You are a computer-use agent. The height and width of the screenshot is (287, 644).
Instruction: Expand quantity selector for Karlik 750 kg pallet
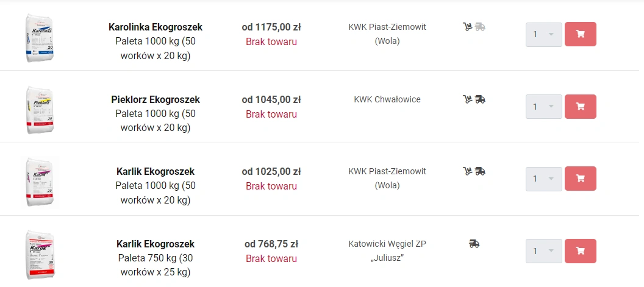pos(543,251)
